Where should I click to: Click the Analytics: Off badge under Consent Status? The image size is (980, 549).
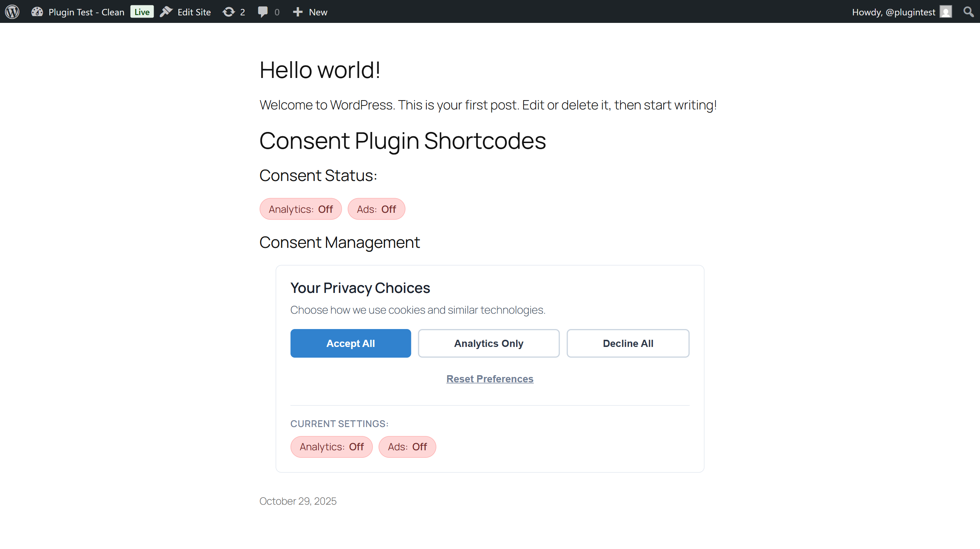[x=301, y=209]
